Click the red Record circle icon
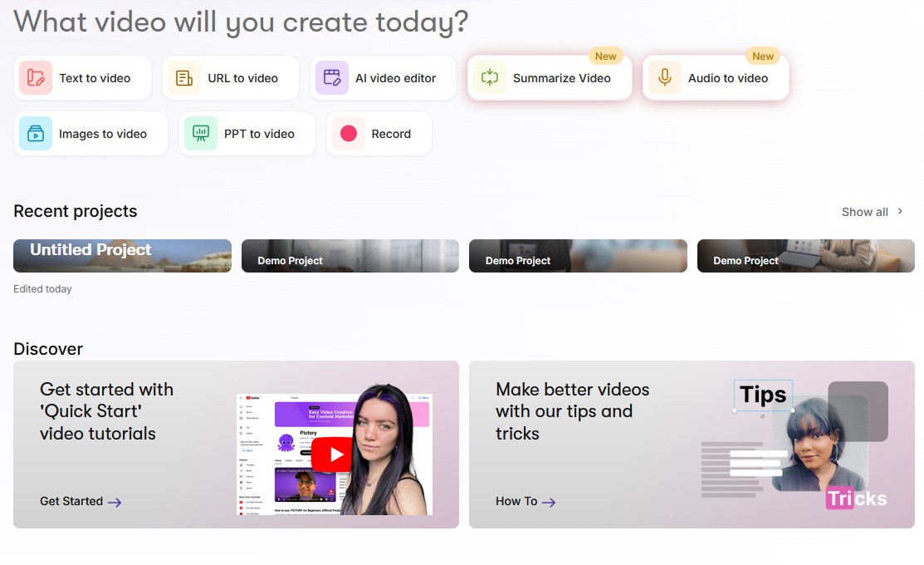This screenshot has width=924, height=565. point(349,133)
